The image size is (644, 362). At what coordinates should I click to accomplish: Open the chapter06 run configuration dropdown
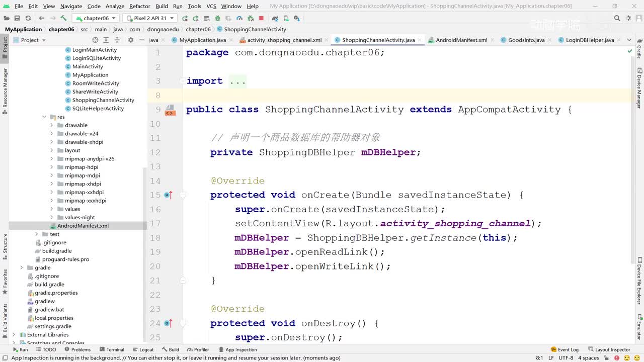(96, 18)
